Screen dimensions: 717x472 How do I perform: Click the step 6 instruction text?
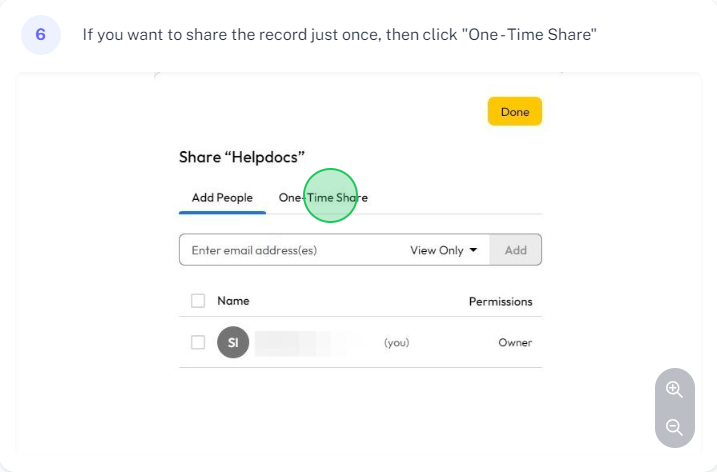click(339, 35)
